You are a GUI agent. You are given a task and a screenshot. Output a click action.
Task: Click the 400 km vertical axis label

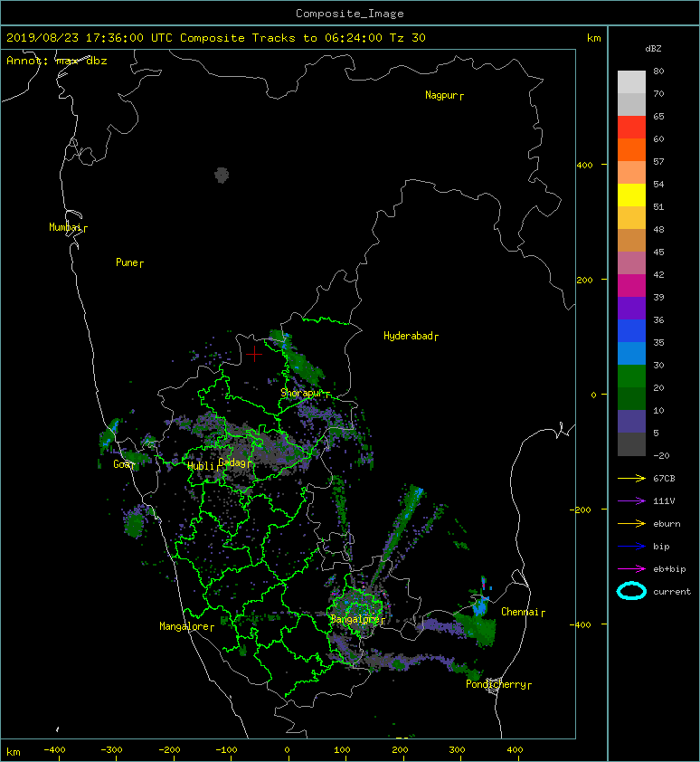[x=584, y=166]
